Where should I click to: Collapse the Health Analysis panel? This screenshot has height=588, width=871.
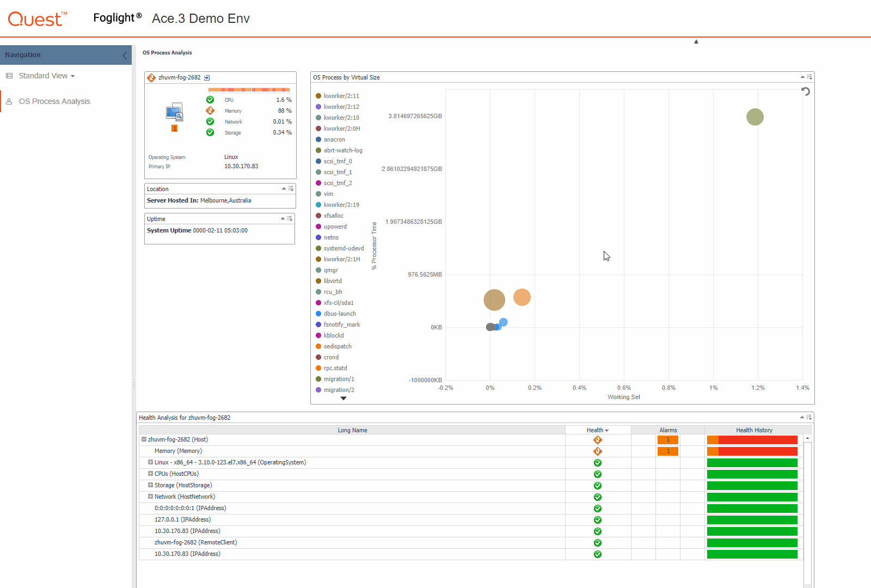(802, 417)
